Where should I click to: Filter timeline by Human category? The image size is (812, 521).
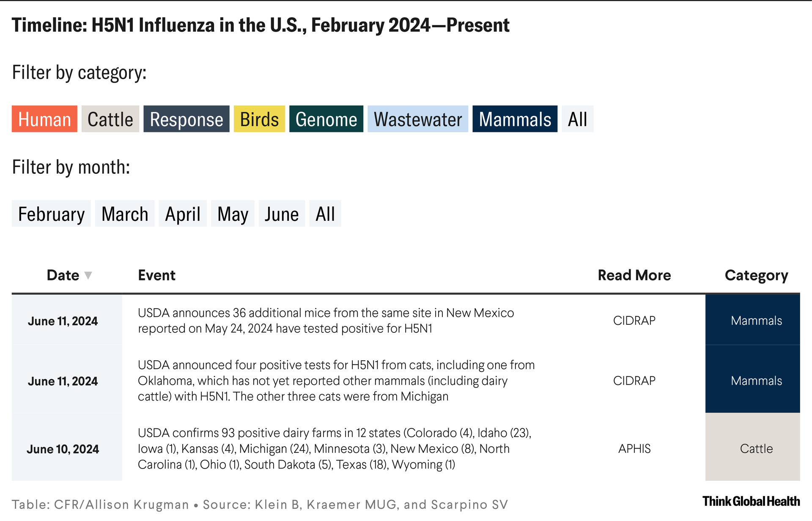(44, 119)
